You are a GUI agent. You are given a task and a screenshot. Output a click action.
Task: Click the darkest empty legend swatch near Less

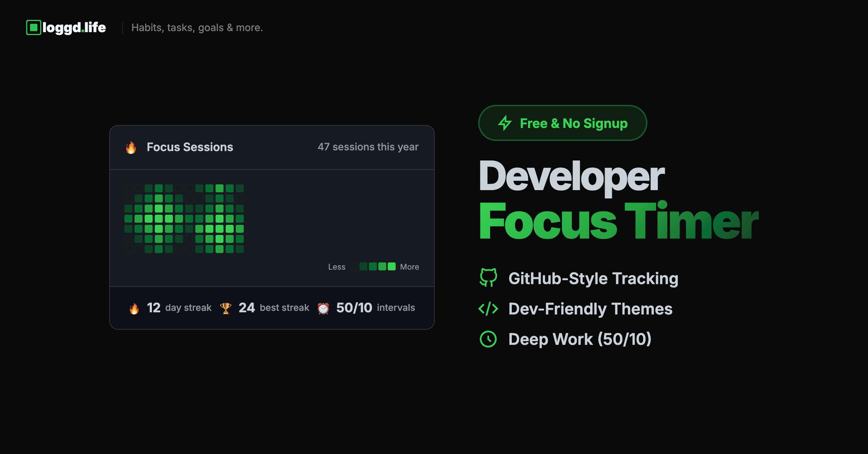(354, 267)
